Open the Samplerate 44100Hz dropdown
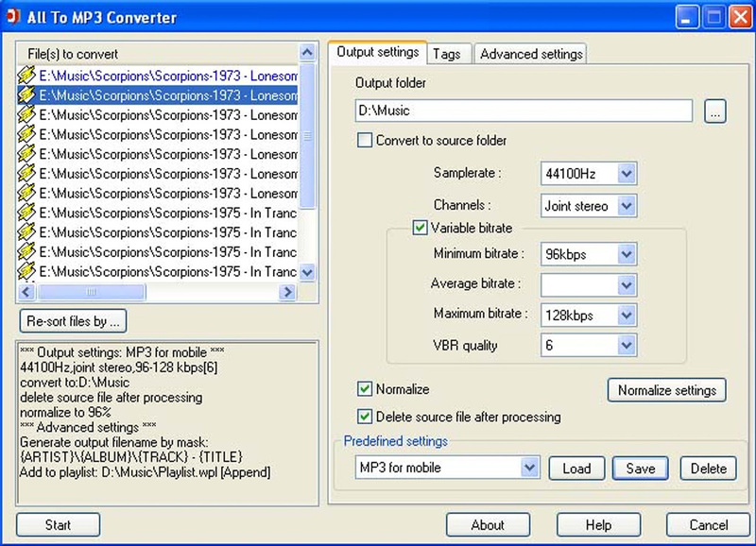 click(626, 174)
